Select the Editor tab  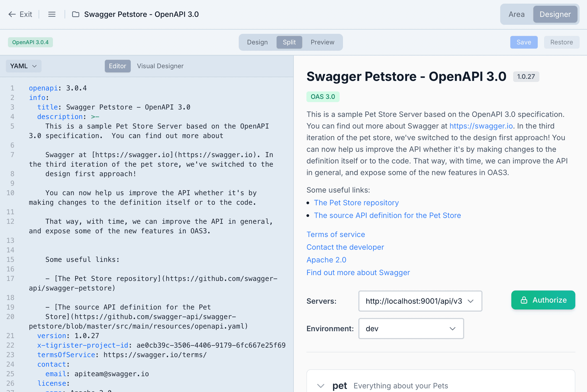point(118,66)
